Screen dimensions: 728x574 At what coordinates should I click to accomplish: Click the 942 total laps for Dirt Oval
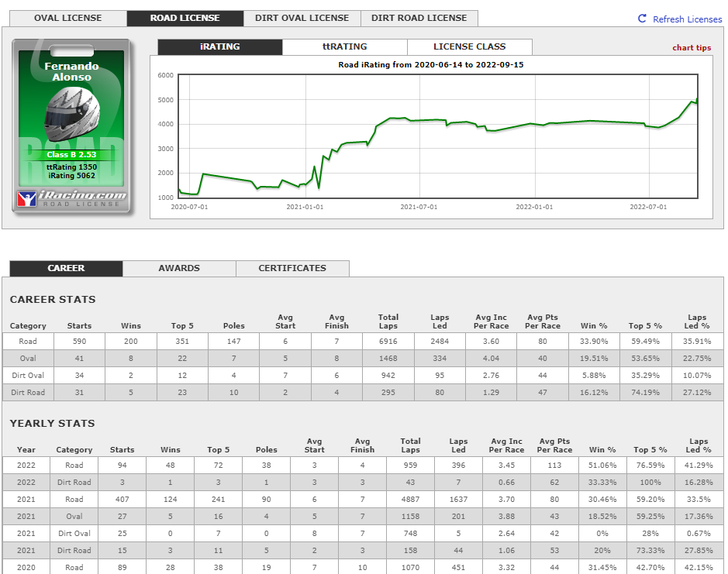pos(388,376)
